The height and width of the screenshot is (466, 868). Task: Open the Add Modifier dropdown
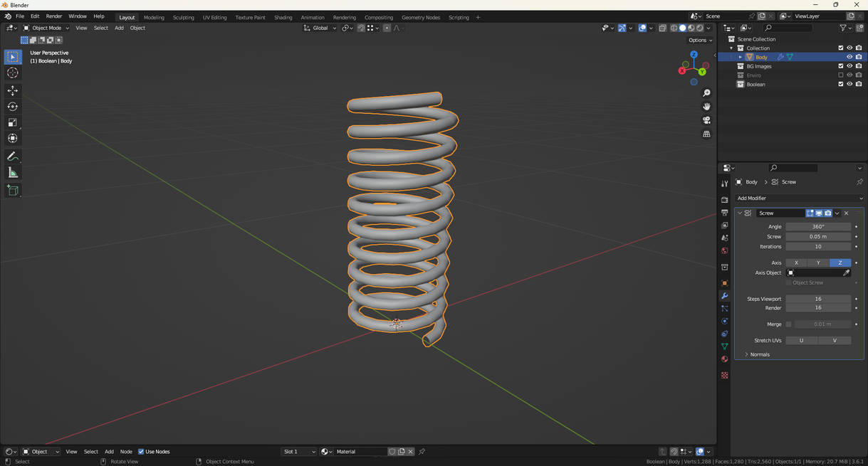click(x=799, y=198)
